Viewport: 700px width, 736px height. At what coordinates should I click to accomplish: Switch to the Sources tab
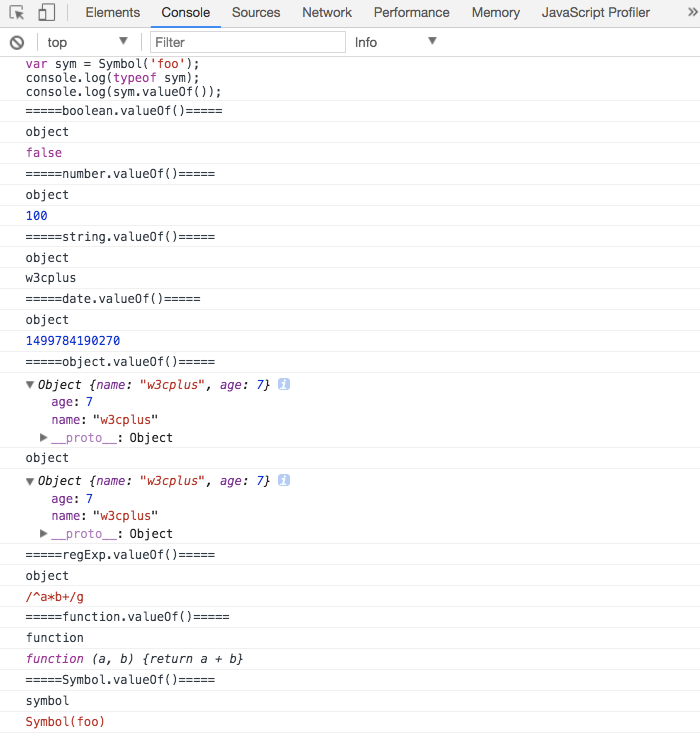coord(256,13)
